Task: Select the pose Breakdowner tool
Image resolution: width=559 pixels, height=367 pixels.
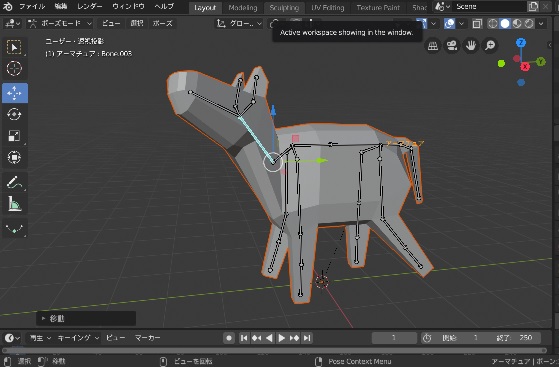Action: pos(14,229)
